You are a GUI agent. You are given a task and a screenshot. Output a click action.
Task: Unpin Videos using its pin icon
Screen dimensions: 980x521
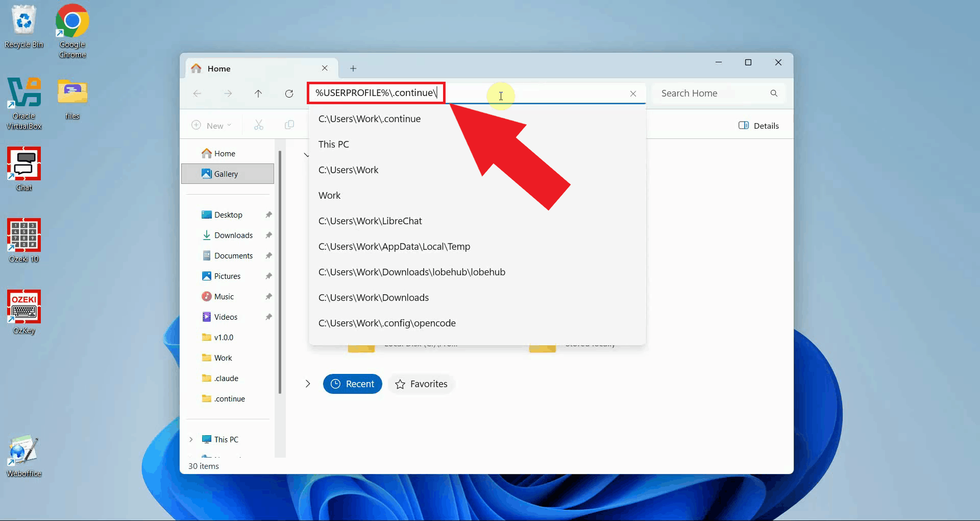pos(268,317)
